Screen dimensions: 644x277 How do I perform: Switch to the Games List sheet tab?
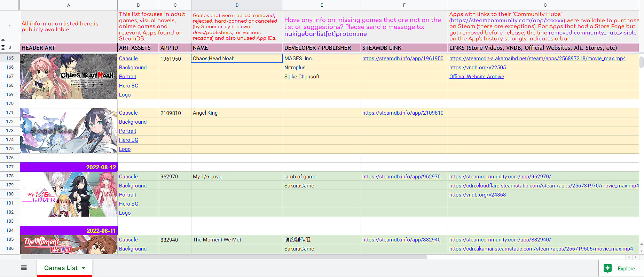coord(61,268)
